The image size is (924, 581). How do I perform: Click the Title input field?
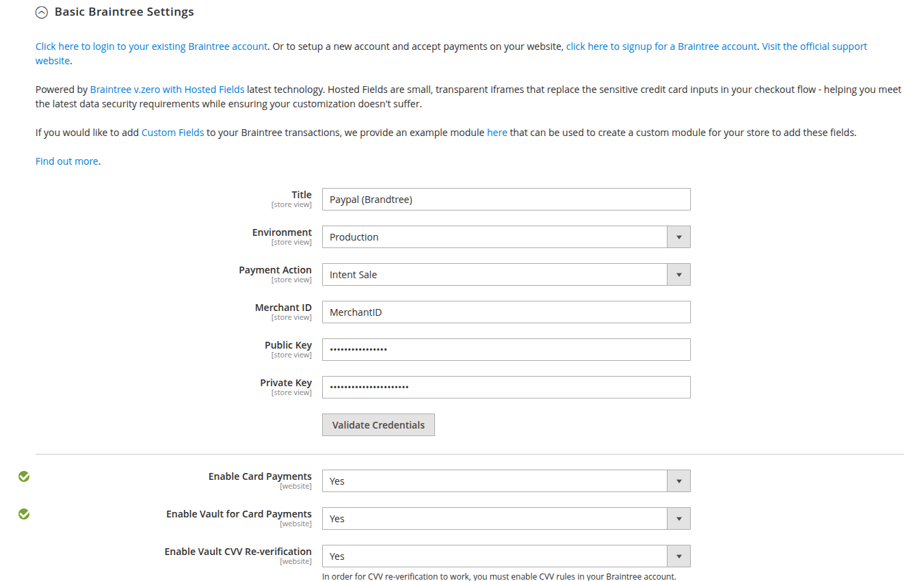(x=505, y=200)
